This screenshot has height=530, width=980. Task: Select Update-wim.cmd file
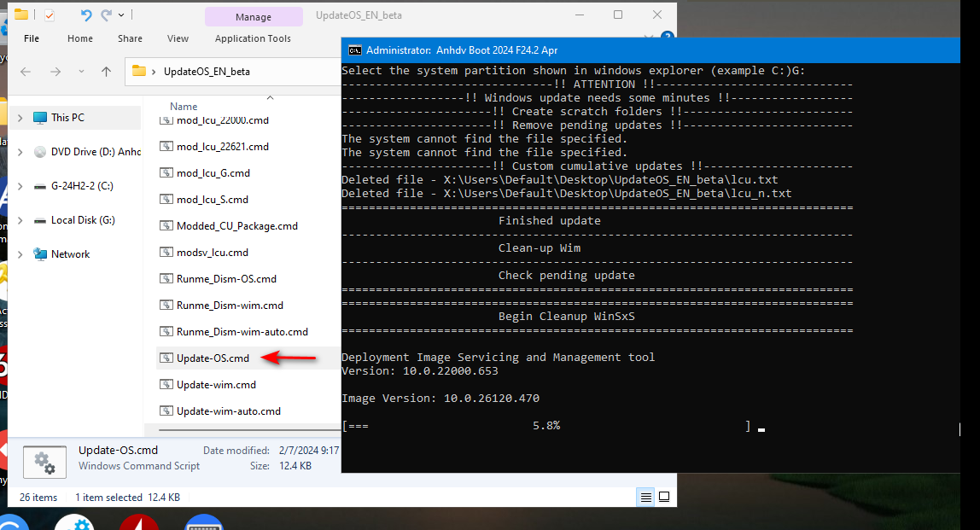(x=216, y=384)
